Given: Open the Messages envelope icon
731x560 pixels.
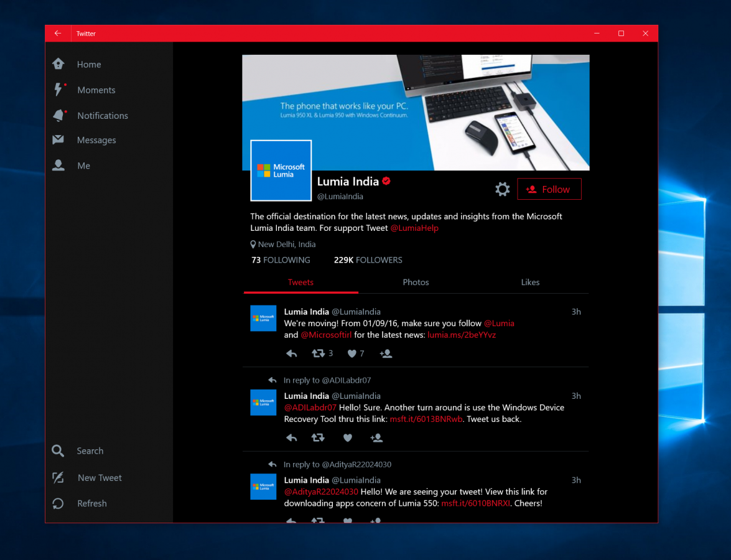Looking at the screenshot, I should pyautogui.click(x=58, y=139).
